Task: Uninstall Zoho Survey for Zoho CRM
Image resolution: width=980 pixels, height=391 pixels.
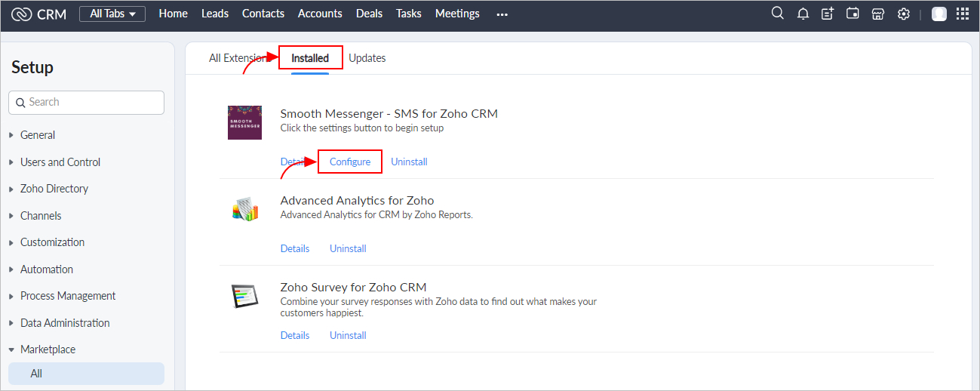Action: tap(348, 335)
